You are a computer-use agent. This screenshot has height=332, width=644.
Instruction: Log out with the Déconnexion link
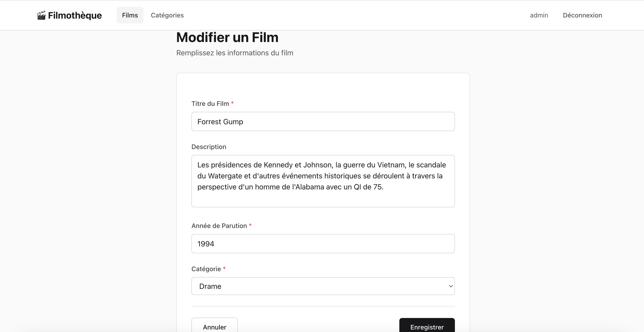pos(582,15)
